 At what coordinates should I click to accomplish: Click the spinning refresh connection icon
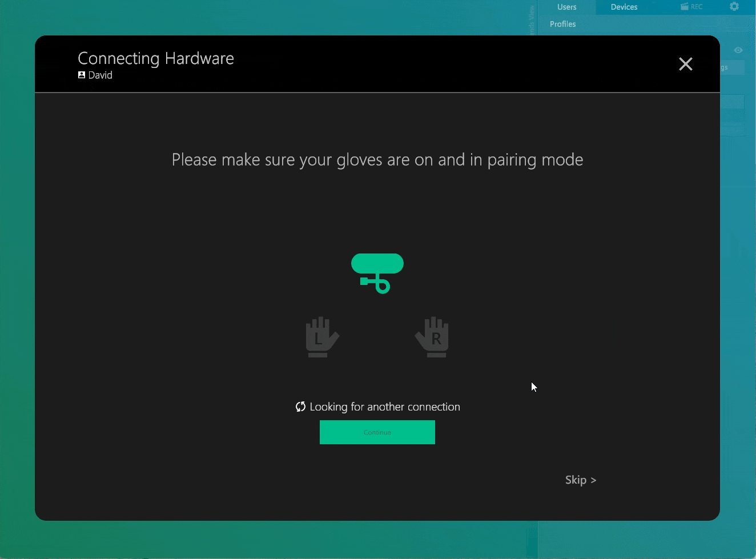point(300,407)
